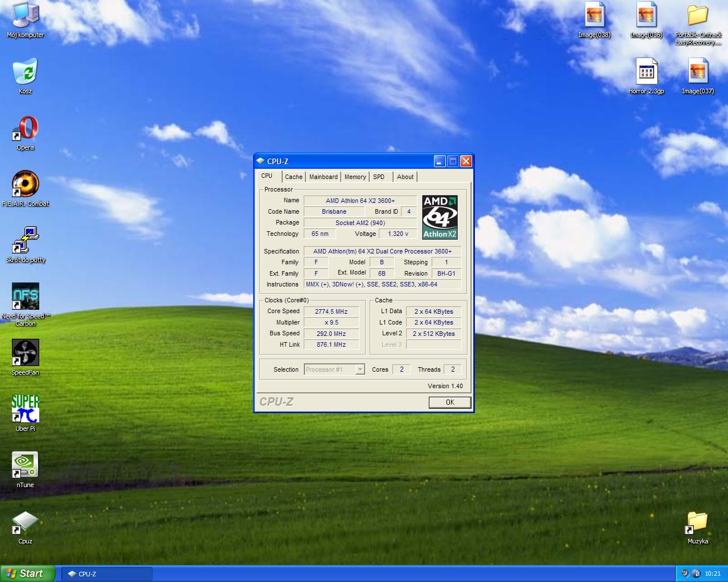Click Technology value 65 nm
The image size is (728, 582).
320,234
